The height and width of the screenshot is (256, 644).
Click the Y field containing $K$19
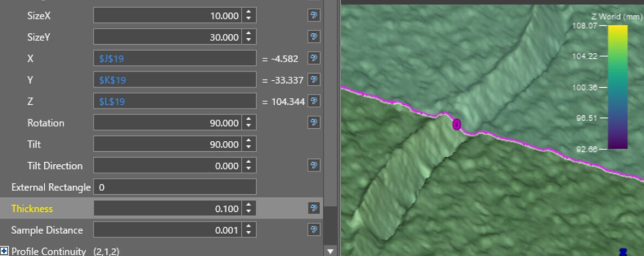(x=174, y=80)
